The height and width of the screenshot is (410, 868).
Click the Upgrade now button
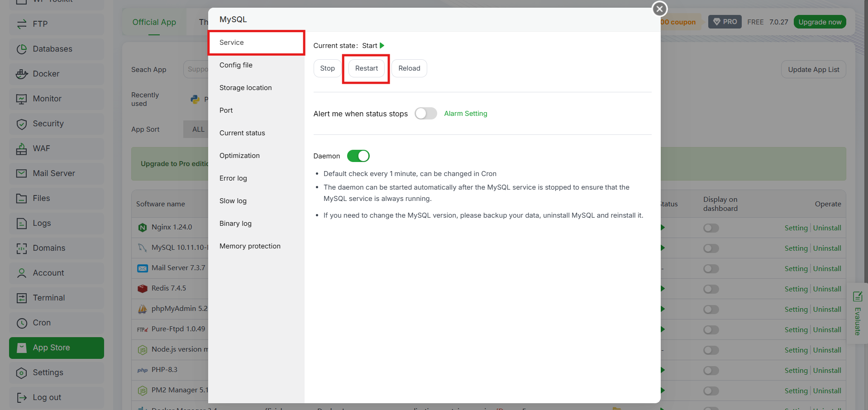[x=820, y=22]
